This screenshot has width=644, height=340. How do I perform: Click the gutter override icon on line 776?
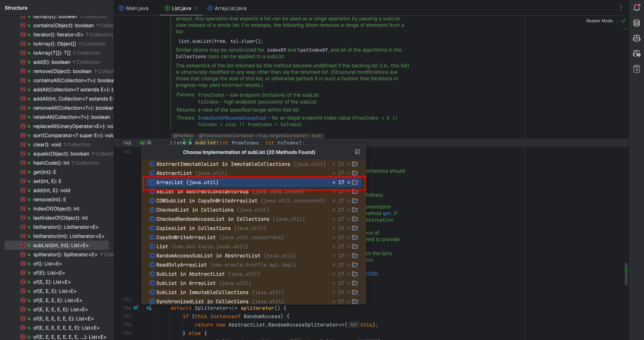click(x=136, y=308)
